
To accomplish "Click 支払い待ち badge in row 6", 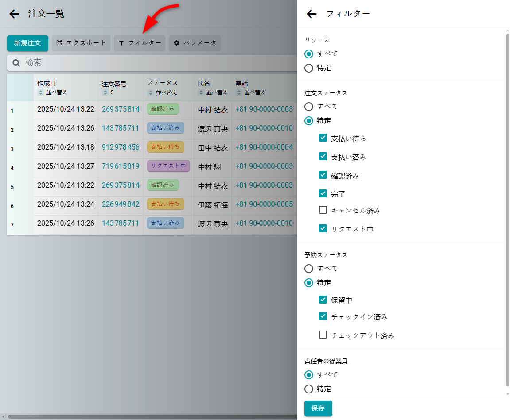I will pyautogui.click(x=166, y=204).
